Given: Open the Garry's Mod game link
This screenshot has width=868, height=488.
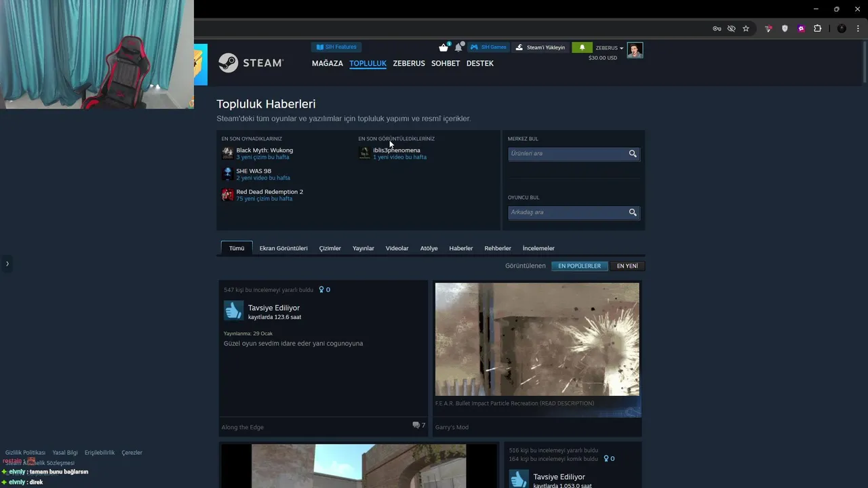Looking at the screenshot, I should [x=452, y=428].
